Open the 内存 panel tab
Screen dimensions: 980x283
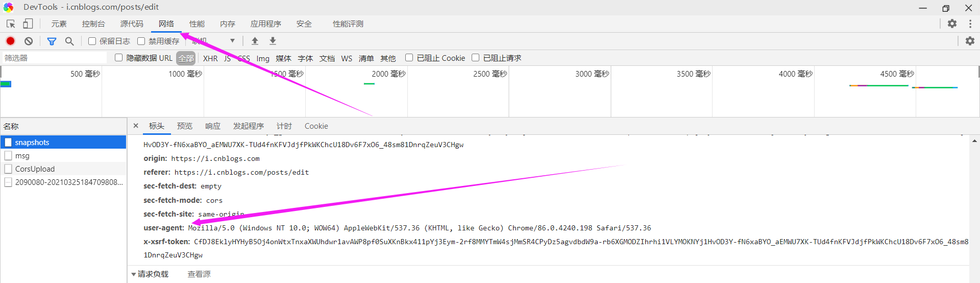click(x=228, y=23)
